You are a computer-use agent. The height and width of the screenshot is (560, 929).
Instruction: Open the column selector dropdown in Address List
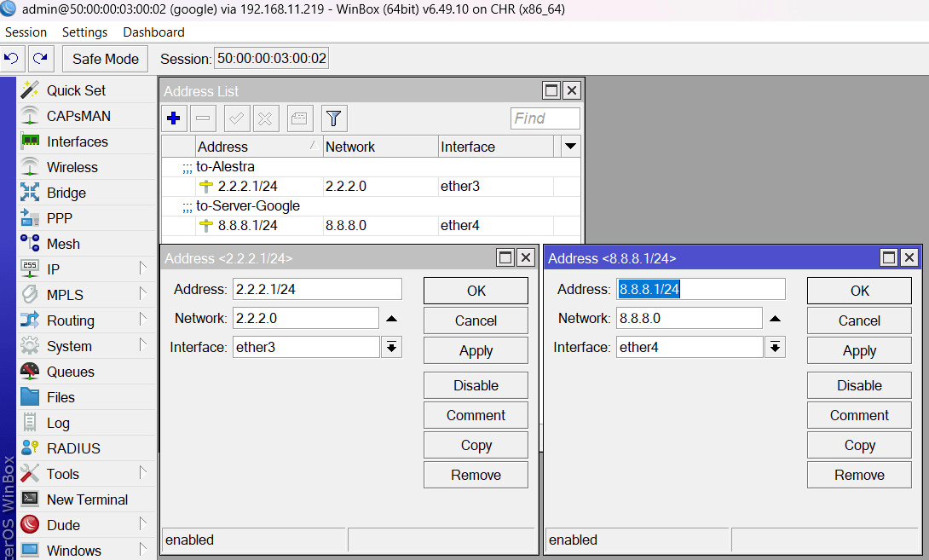[570, 147]
